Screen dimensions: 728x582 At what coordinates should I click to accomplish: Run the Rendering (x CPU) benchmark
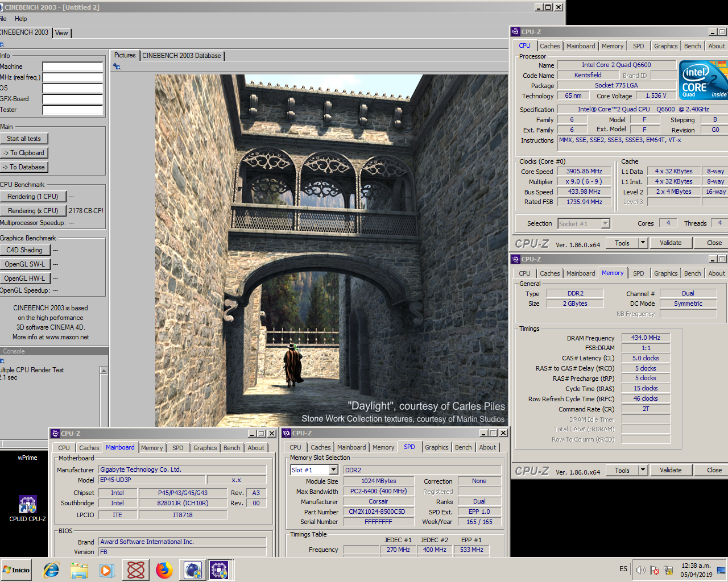click(x=33, y=211)
